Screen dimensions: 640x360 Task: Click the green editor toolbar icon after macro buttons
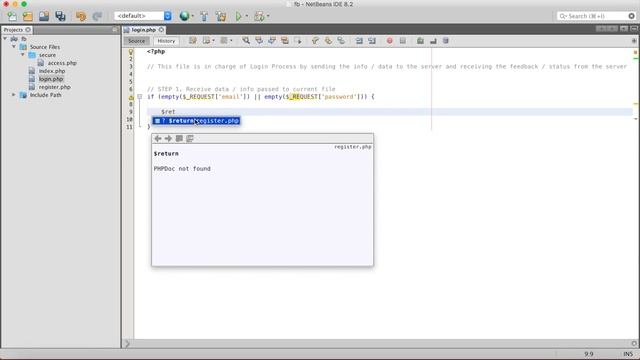(420, 40)
